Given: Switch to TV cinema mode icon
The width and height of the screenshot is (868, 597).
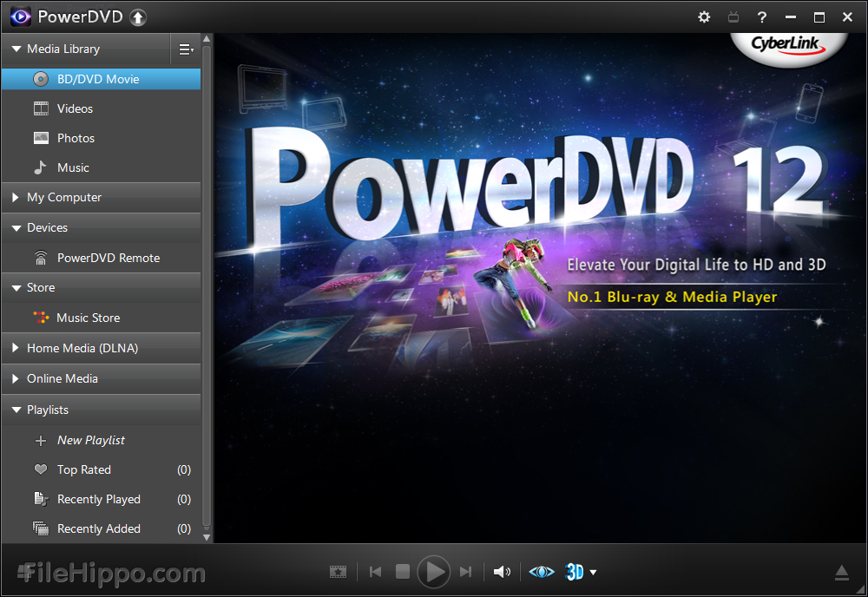Looking at the screenshot, I should pyautogui.click(x=733, y=17).
